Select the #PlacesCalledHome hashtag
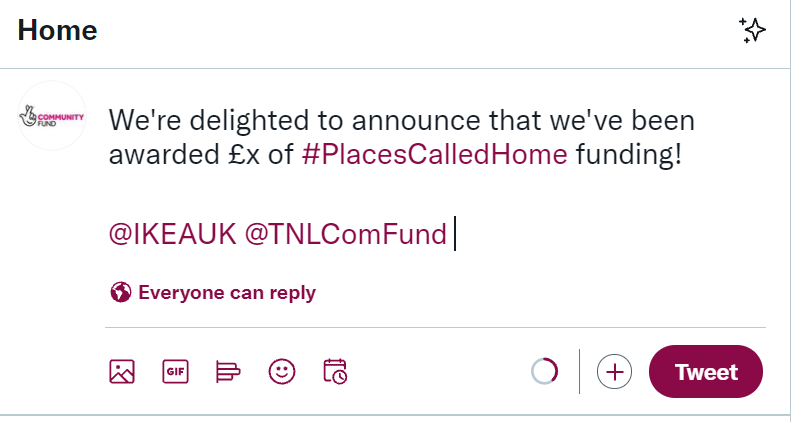The image size is (811, 422). click(x=434, y=155)
